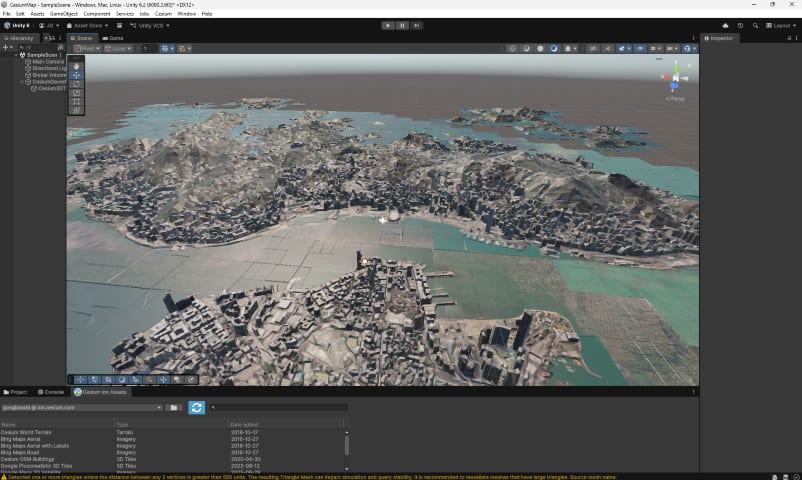Image resolution: width=802 pixels, height=480 pixels.
Task: Select the Rotate tool in scene toolbar
Action: click(x=76, y=84)
